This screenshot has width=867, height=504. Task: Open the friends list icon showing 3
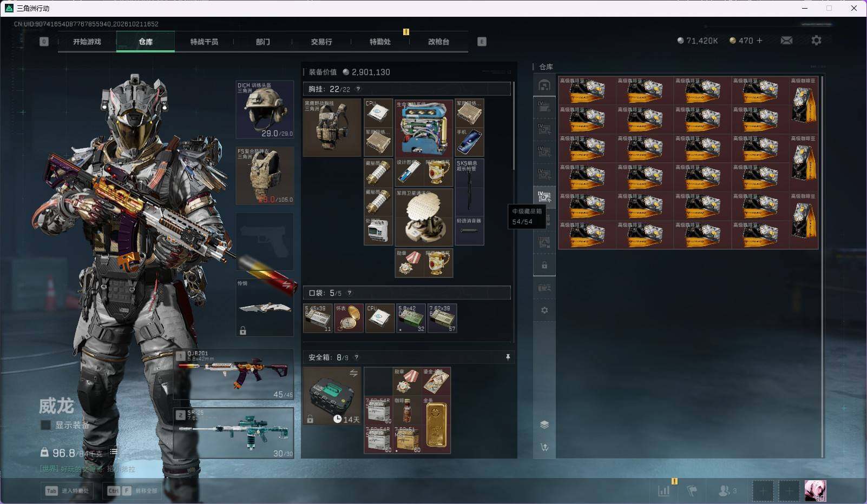tap(727, 491)
